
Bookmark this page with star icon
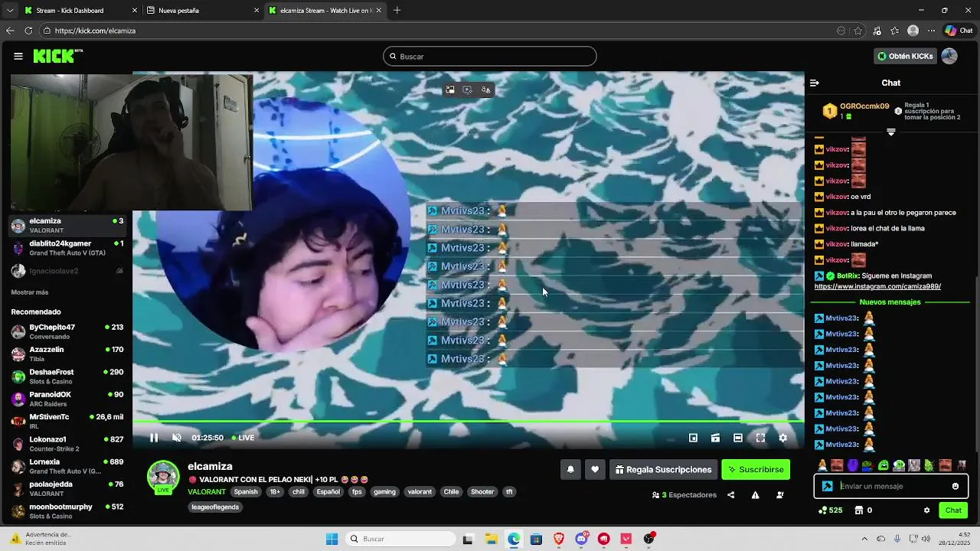click(x=857, y=31)
